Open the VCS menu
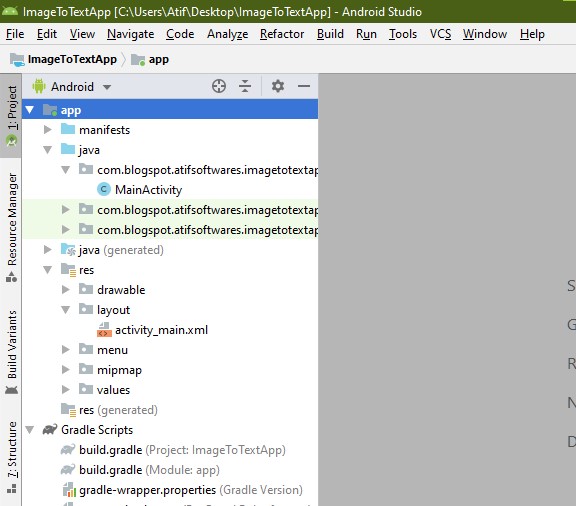Screen dimensions: 576x506 click(440, 34)
